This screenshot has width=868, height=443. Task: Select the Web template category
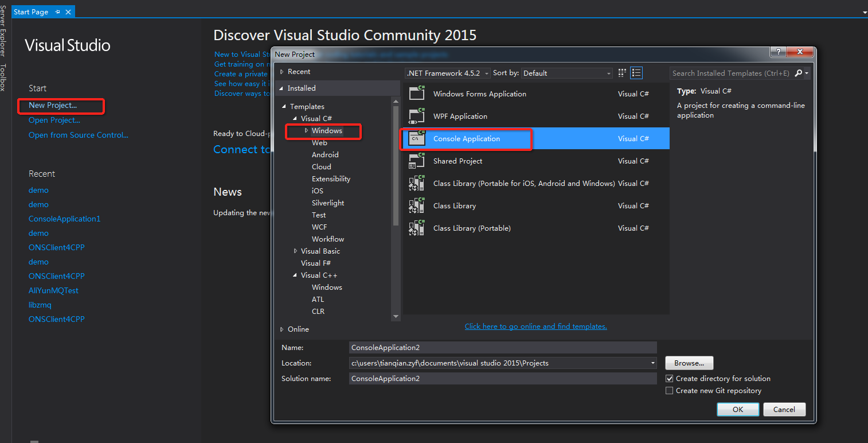point(319,143)
